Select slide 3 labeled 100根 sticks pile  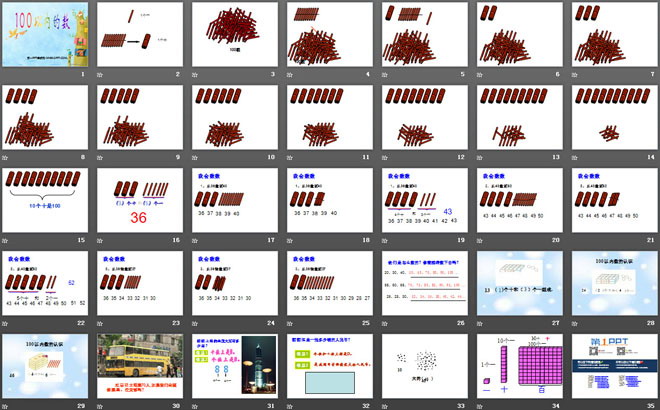tap(234, 33)
